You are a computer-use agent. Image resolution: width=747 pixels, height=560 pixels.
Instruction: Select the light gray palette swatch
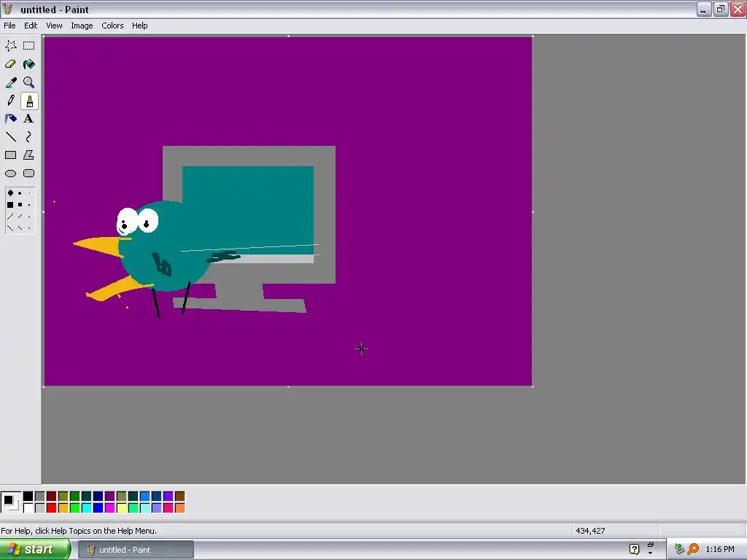[x=40, y=508]
